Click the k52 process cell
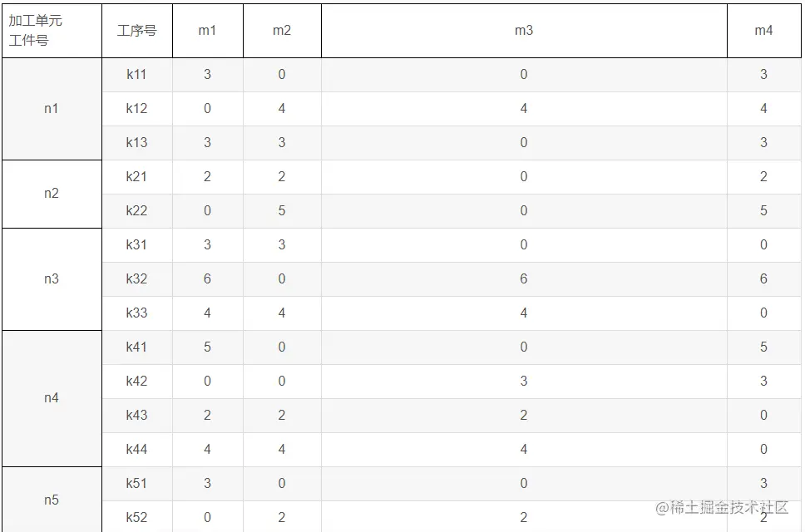This screenshot has width=805, height=532. (136, 517)
